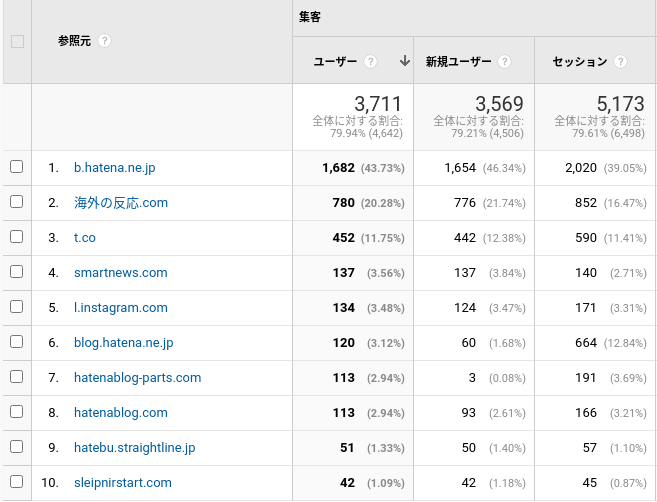Open the b.hatena.ne.jp referrer link
Image resolution: width=657 pixels, height=502 pixels.
click(x=115, y=168)
